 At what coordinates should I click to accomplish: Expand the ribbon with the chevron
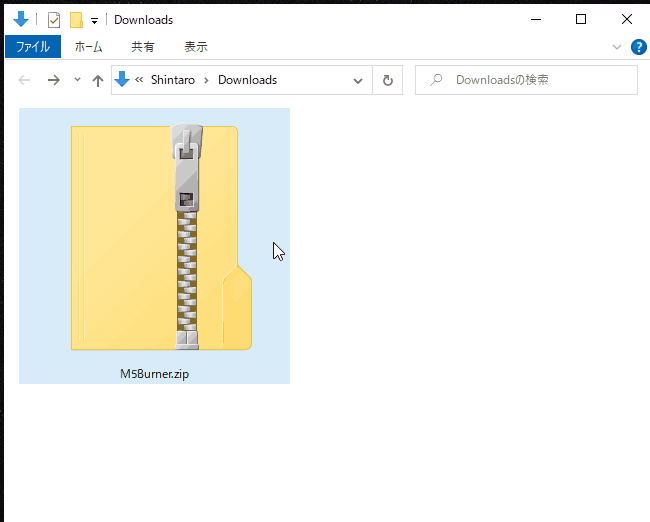(x=617, y=47)
